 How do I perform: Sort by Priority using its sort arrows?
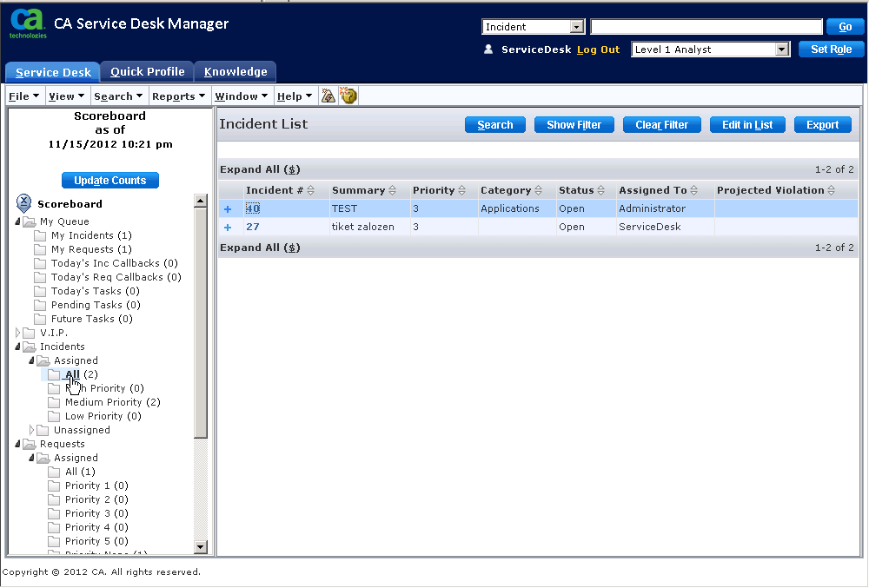click(462, 190)
